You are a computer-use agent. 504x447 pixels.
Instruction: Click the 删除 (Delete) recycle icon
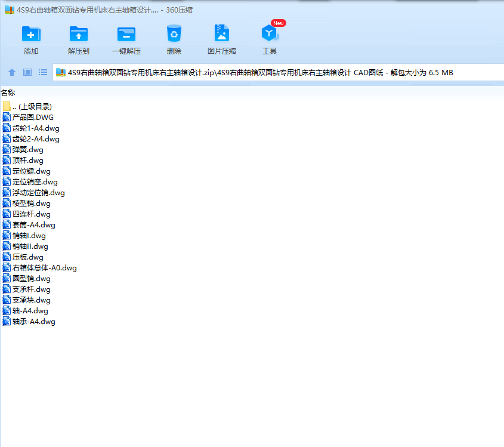click(x=174, y=33)
